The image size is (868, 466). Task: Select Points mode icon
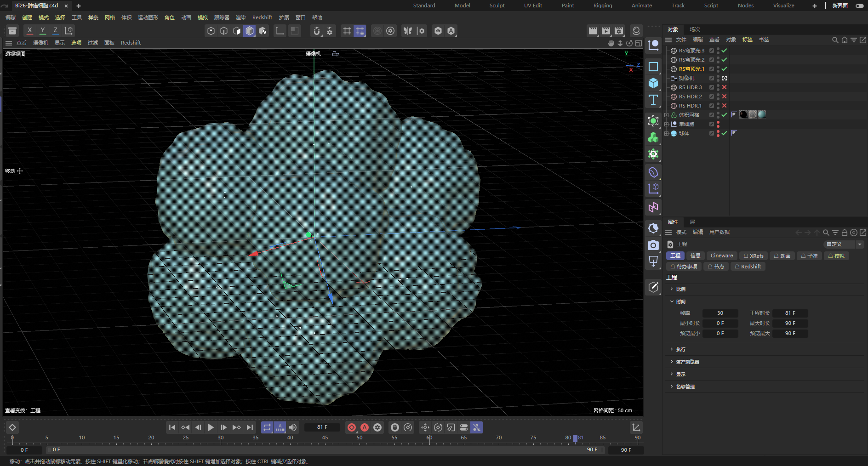[211, 31]
